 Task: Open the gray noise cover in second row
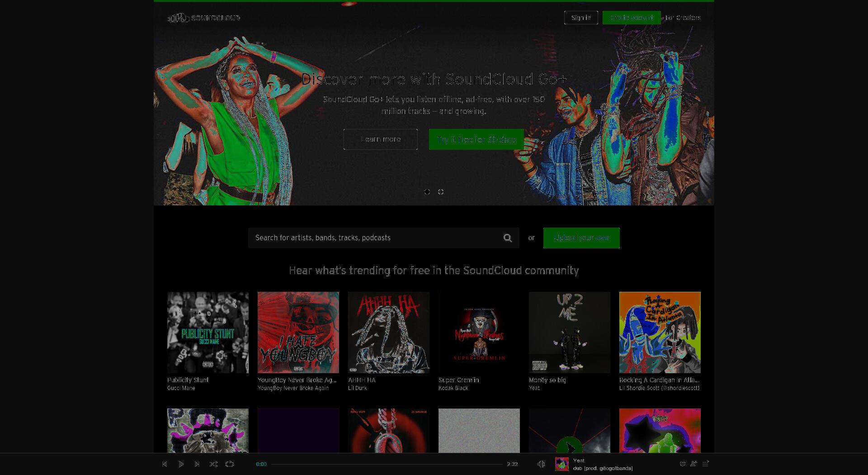479,431
